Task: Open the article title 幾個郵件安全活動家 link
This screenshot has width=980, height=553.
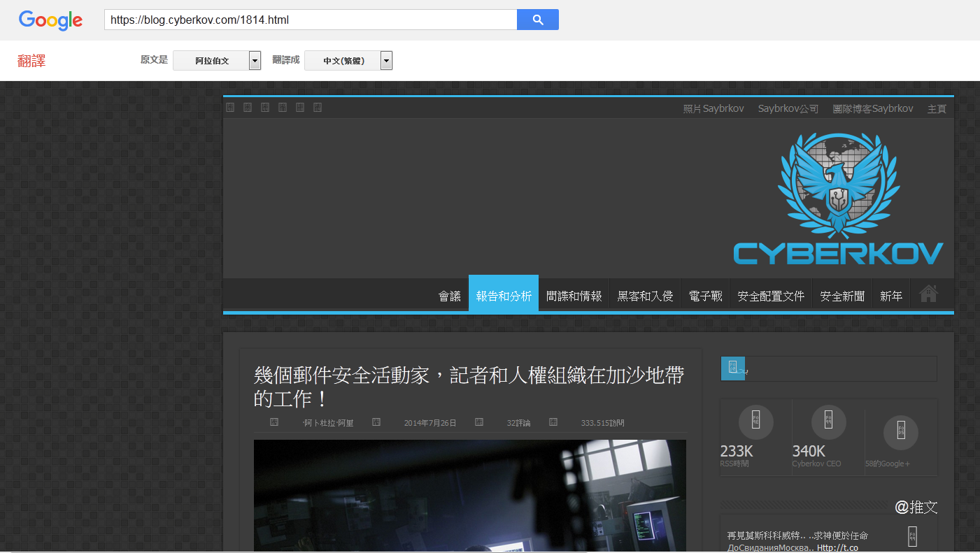Action: 469,387
